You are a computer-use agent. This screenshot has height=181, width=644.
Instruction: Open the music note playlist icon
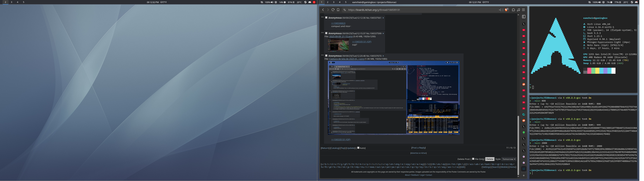click(x=518, y=10)
